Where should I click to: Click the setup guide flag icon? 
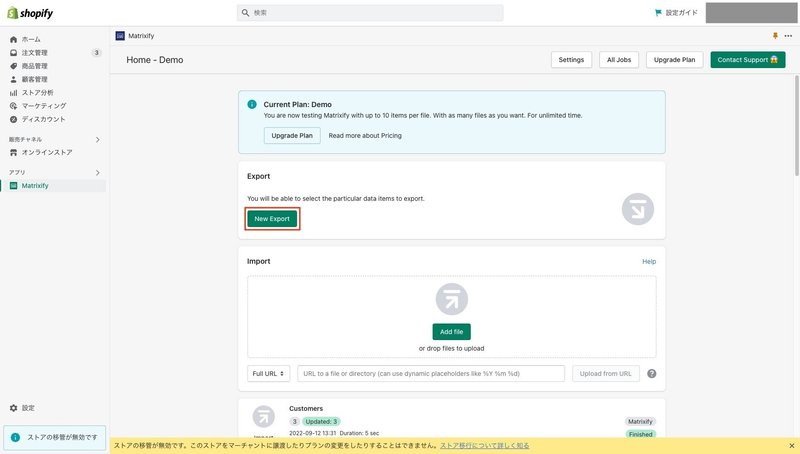[658, 13]
